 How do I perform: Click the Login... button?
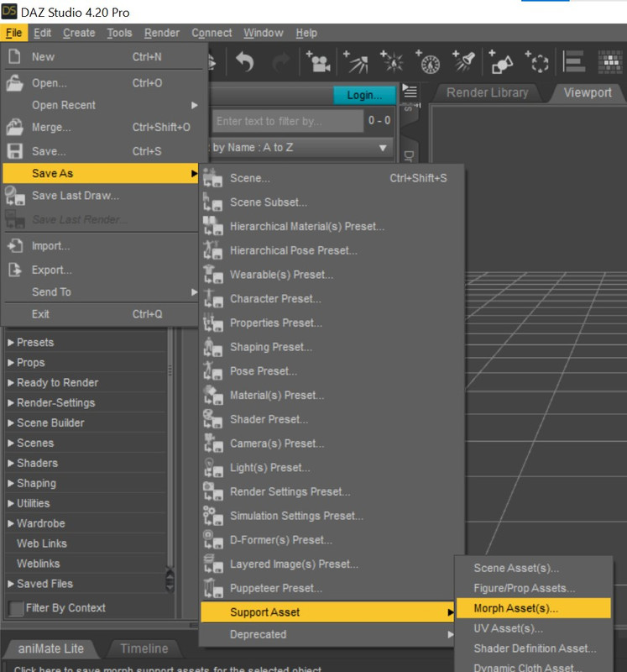pos(364,95)
